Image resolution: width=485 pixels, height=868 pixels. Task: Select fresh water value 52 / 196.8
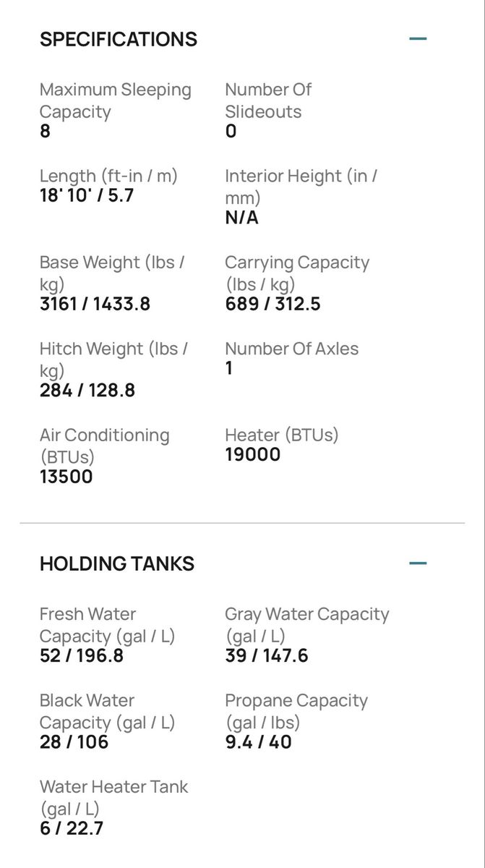coord(82,656)
